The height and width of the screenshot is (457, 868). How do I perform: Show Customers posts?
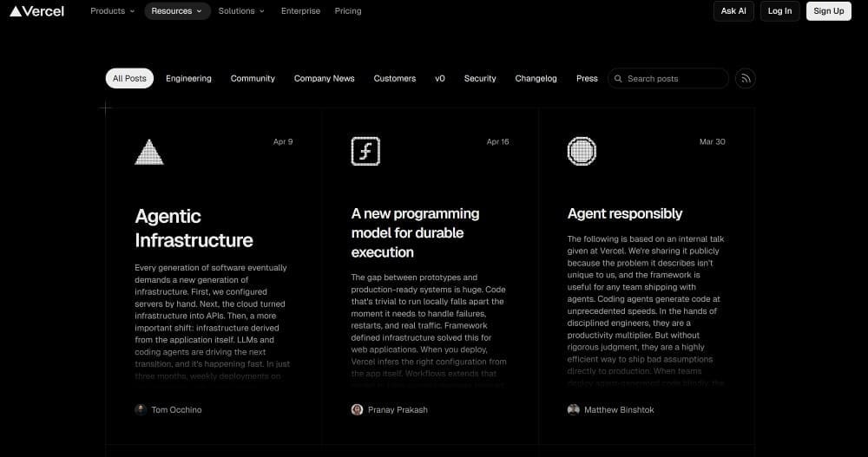[395, 79]
